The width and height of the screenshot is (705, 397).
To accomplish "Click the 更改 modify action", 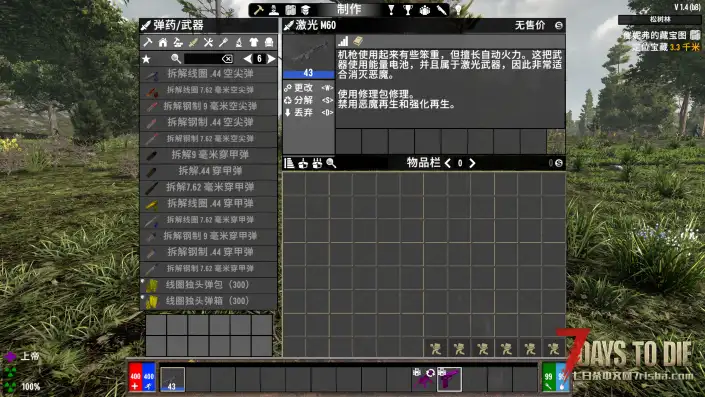I will [x=308, y=88].
